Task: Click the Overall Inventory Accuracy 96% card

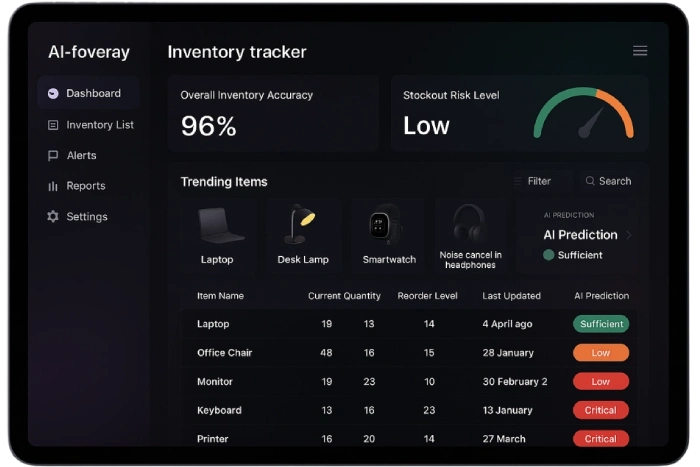Action: pyautogui.click(x=273, y=113)
